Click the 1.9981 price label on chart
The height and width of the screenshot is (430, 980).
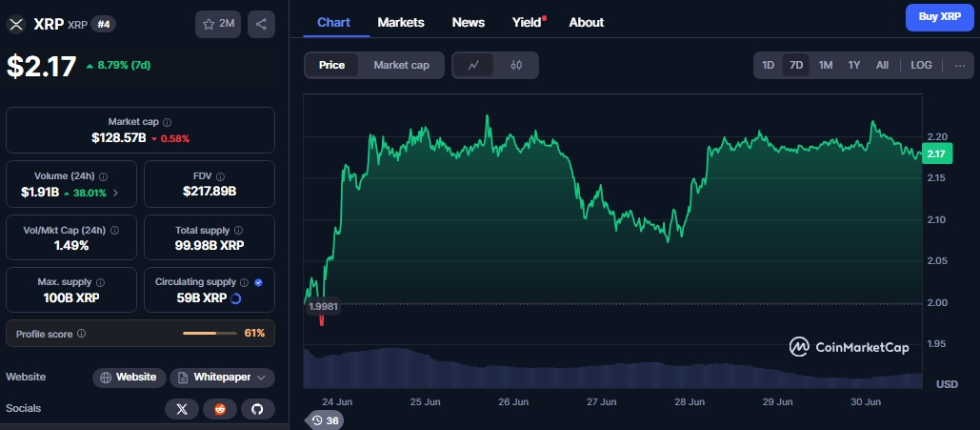(x=323, y=307)
